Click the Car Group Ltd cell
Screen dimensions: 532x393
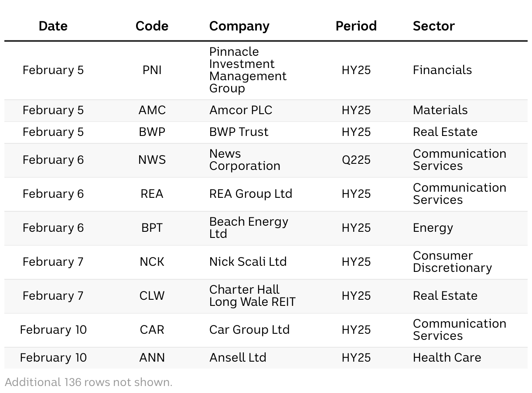249,330
